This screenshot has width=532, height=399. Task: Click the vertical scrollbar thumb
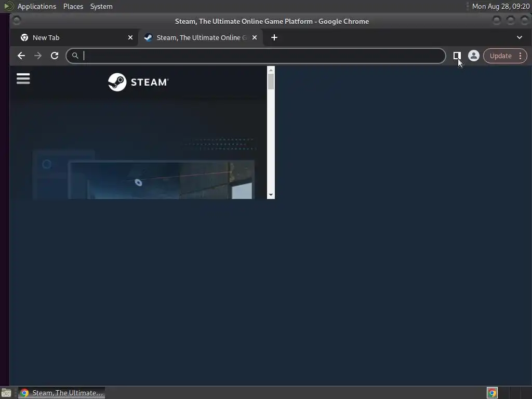point(271,82)
